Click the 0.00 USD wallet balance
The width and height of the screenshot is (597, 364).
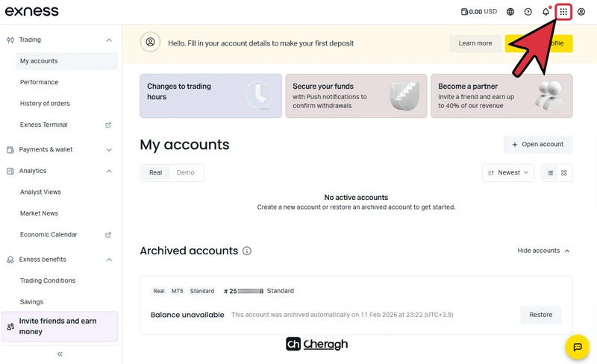point(479,12)
